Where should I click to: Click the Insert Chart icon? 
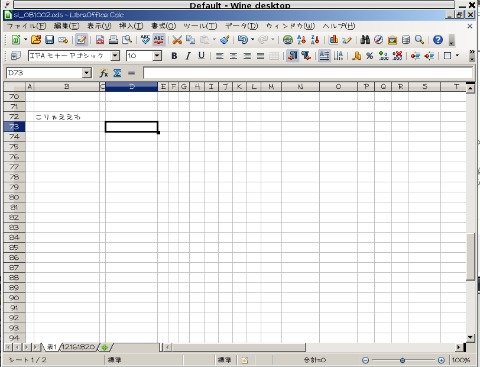333,40
